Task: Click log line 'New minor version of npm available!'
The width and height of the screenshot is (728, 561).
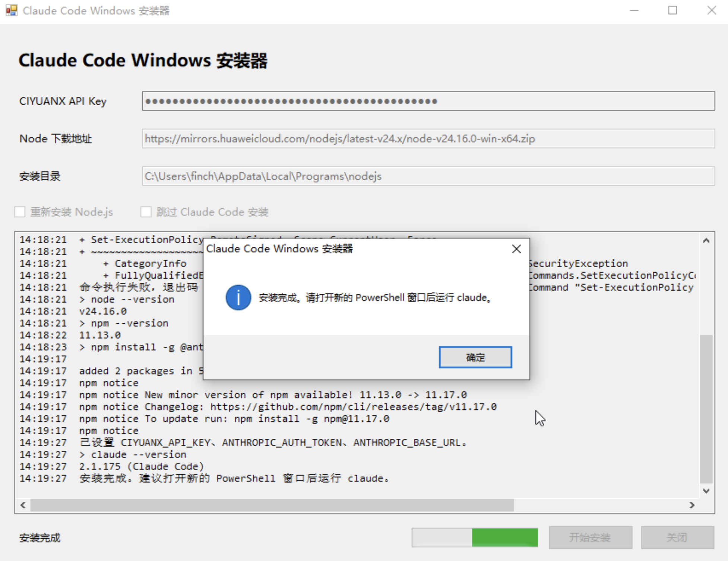Action: pyautogui.click(x=273, y=395)
